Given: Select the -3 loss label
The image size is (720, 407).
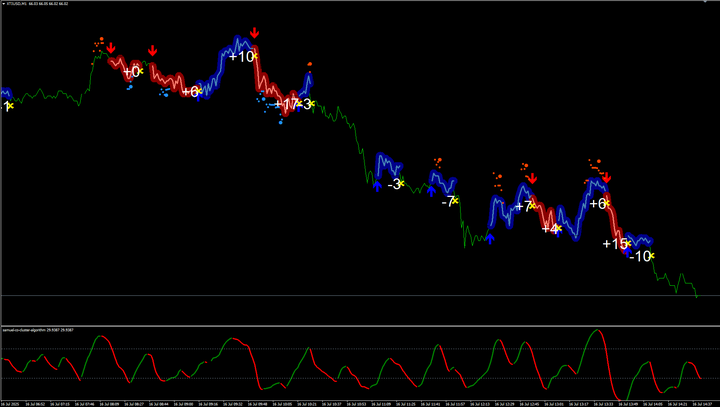Looking at the screenshot, I should click(x=394, y=184).
